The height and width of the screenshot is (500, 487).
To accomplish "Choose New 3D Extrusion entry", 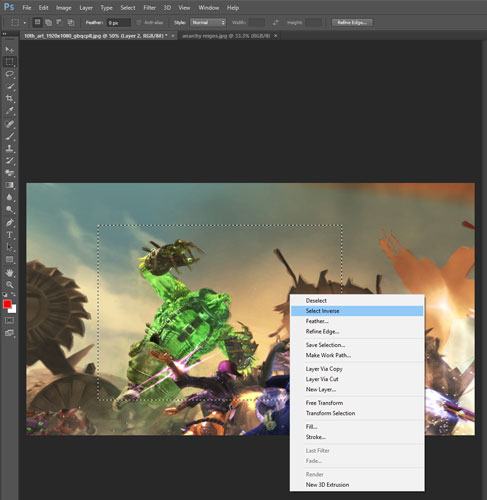I will pyautogui.click(x=357, y=484).
